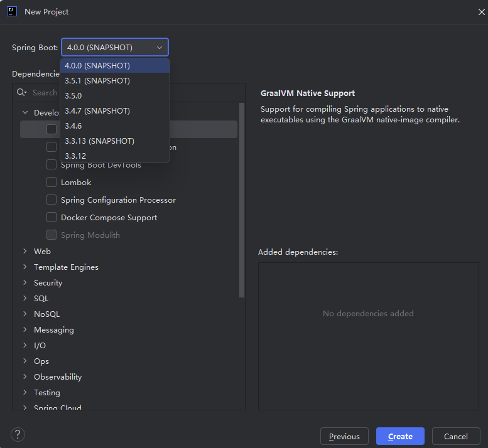Expand the Testing category
The image size is (488, 448).
(25, 392)
